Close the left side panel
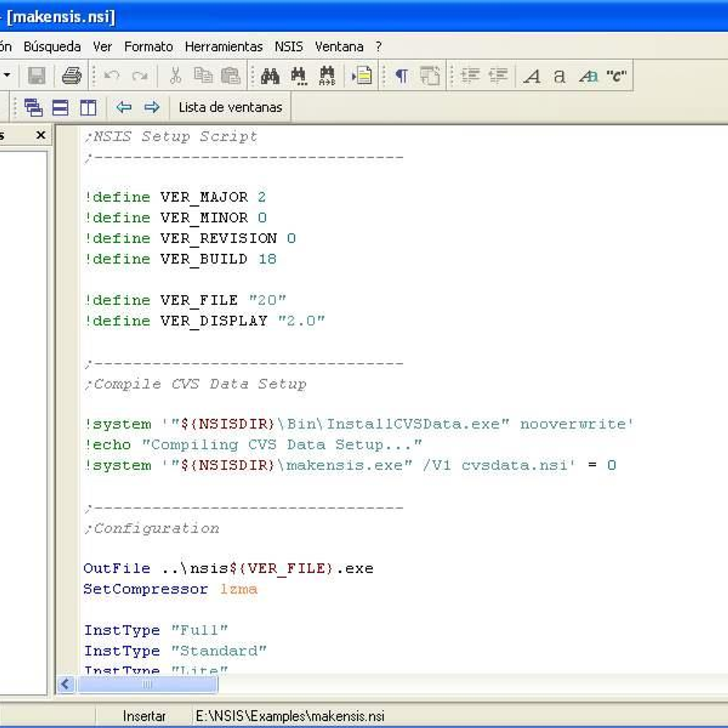This screenshot has width=728, height=728. 41,135
